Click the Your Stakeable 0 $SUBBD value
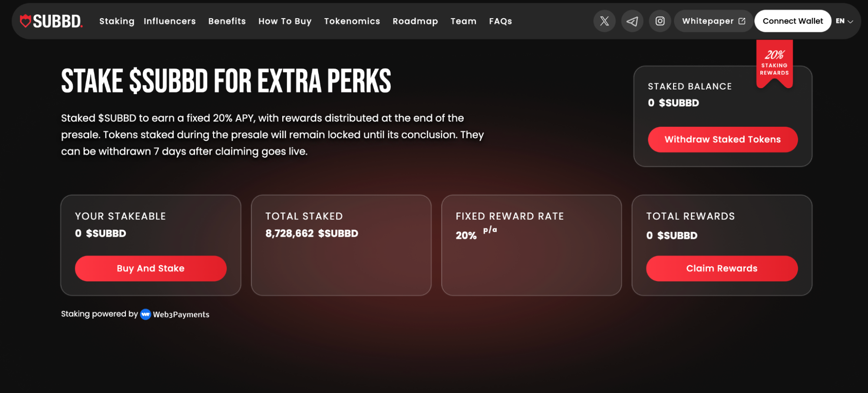The height and width of the screenshot is (393, 868). (x=101, y=233)
